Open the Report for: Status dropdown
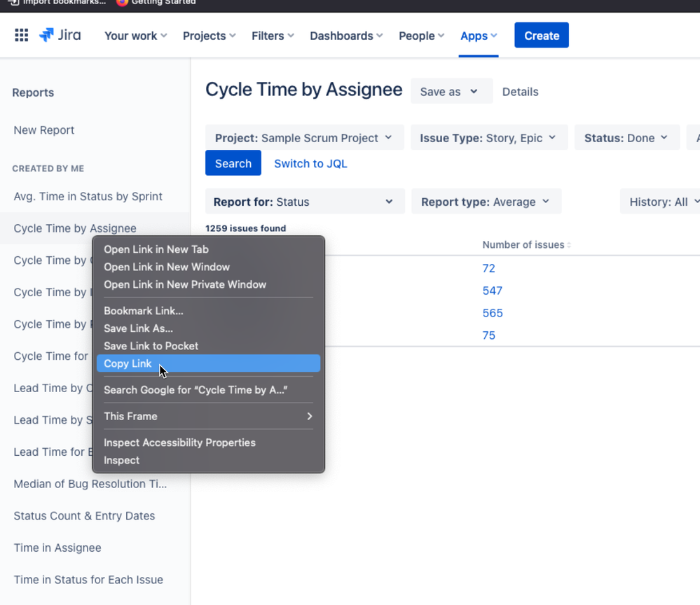Screen dimensions: 700x605 coord(305,202)
